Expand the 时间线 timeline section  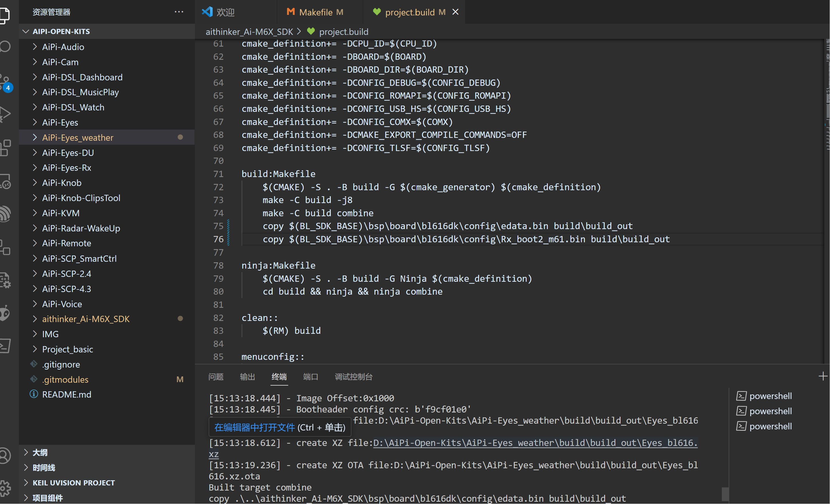[x=106, y=467]
